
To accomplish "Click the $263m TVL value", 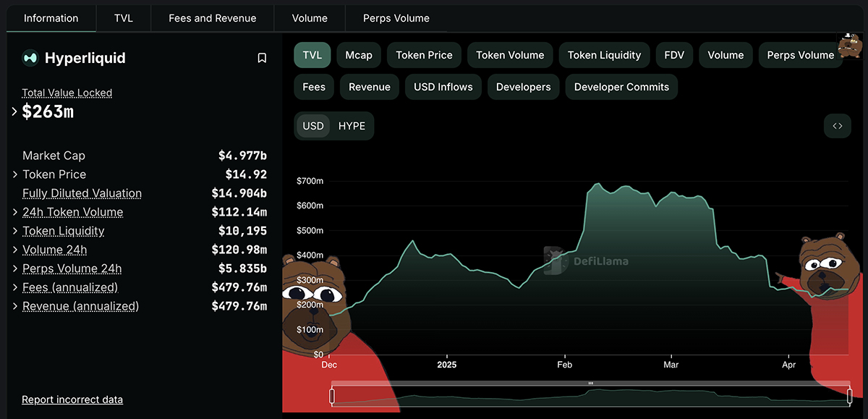I will pyautogui.click(x=48, y=111).
